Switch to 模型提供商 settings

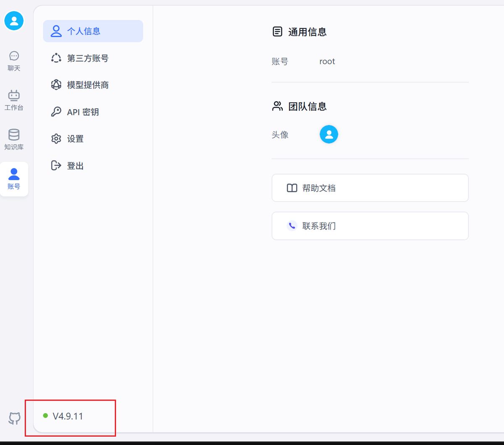[87, 85]
